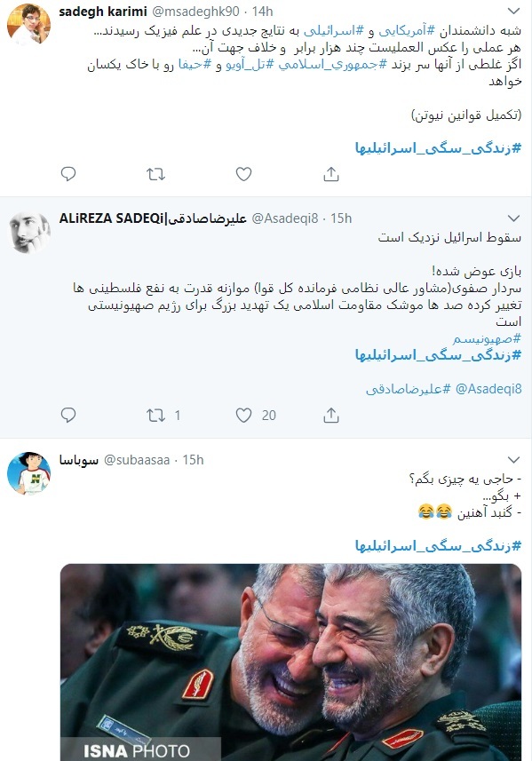Image resolution: width=532 pixels, height=761 pixels.
Task: Open the @msadeghk90 username link
Action: coord(195,12)
